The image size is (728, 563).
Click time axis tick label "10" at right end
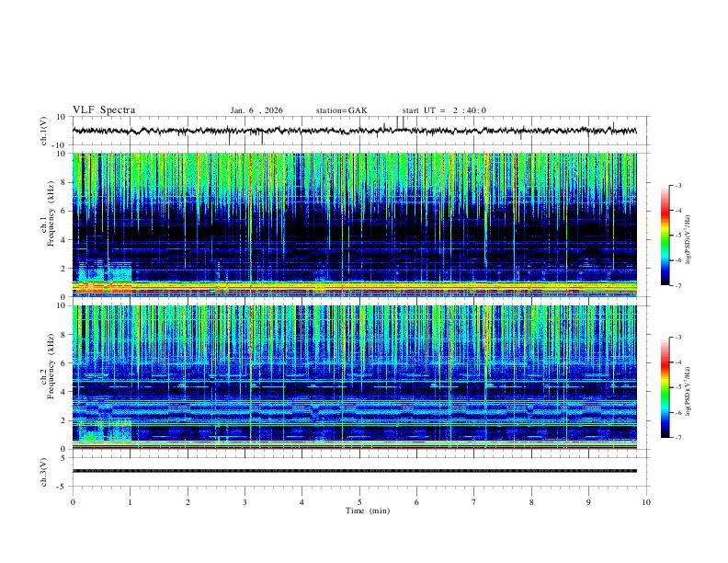point(646,502)
